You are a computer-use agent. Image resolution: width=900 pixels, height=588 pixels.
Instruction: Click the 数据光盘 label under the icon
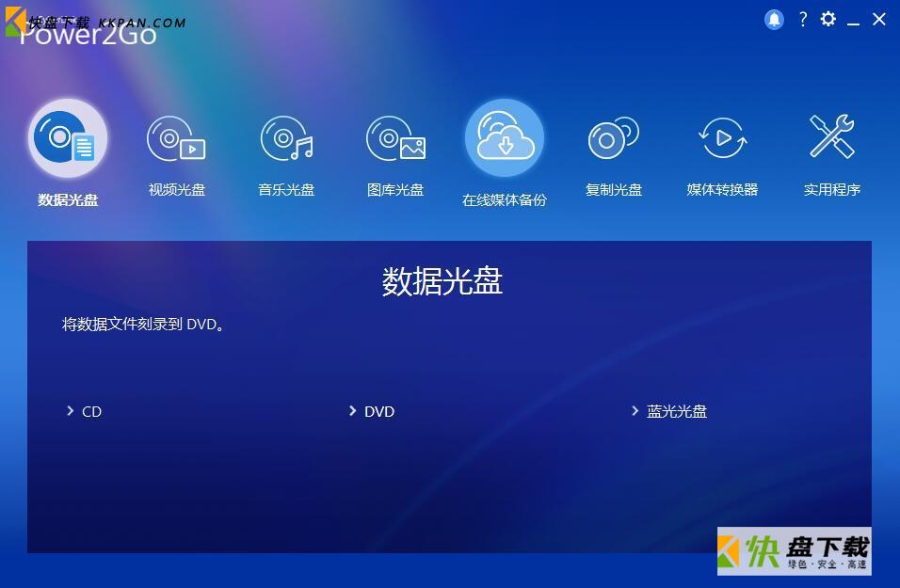(x=68, y=200)
